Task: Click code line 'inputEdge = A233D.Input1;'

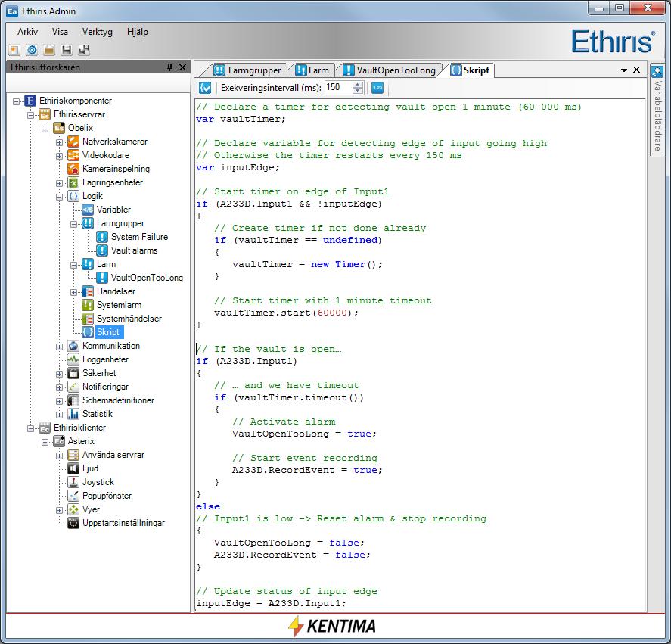Action: 271,603
